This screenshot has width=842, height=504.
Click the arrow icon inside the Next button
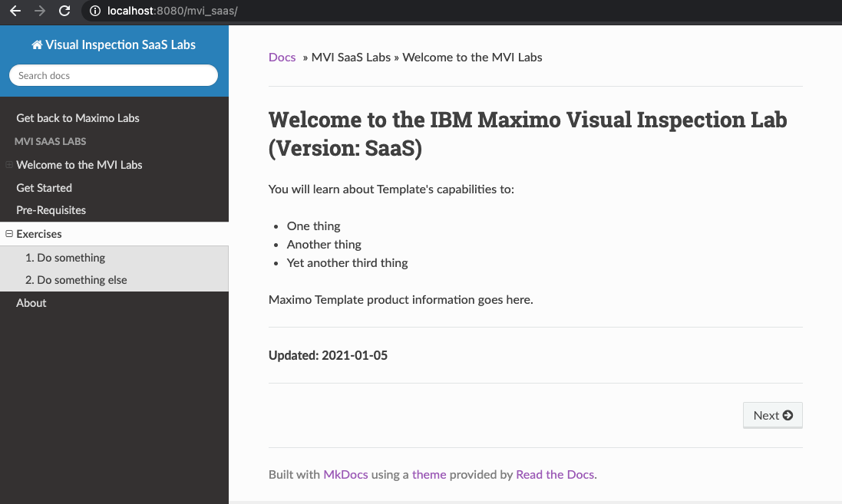pyautogui.click(x=787, y=414)
